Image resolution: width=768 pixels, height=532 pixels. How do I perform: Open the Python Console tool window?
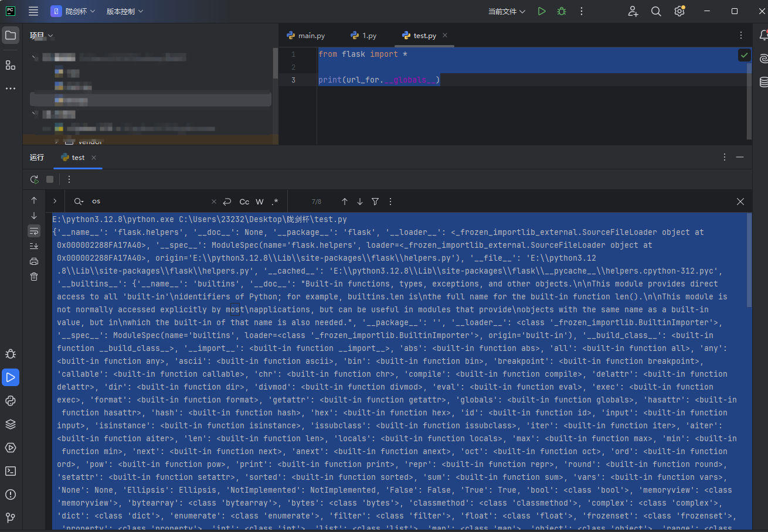tap(11, 401)
